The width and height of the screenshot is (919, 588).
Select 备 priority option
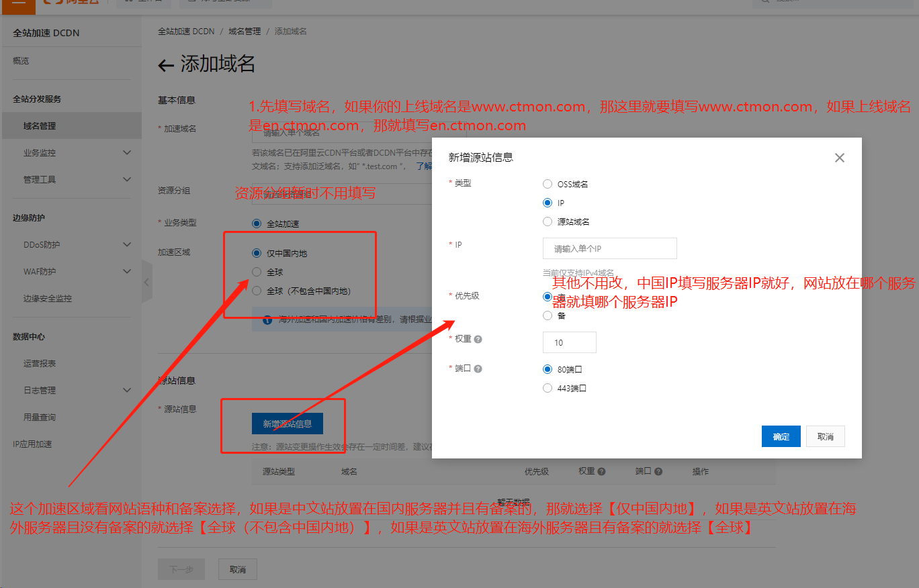coord(548,315)
